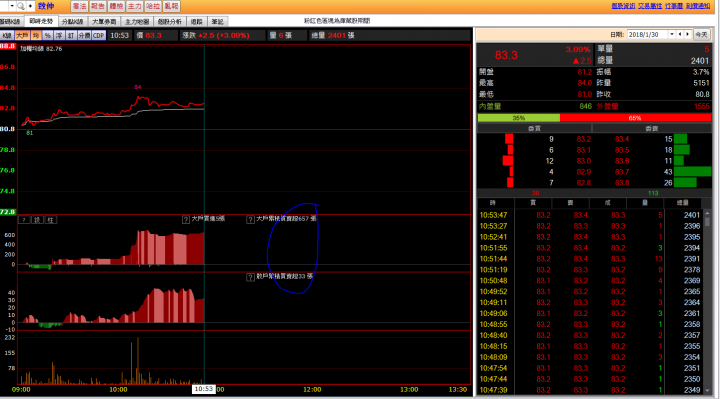Click bid price 83.2 in order book
Viewport: 720px width, 399px height.
[584, 139]
